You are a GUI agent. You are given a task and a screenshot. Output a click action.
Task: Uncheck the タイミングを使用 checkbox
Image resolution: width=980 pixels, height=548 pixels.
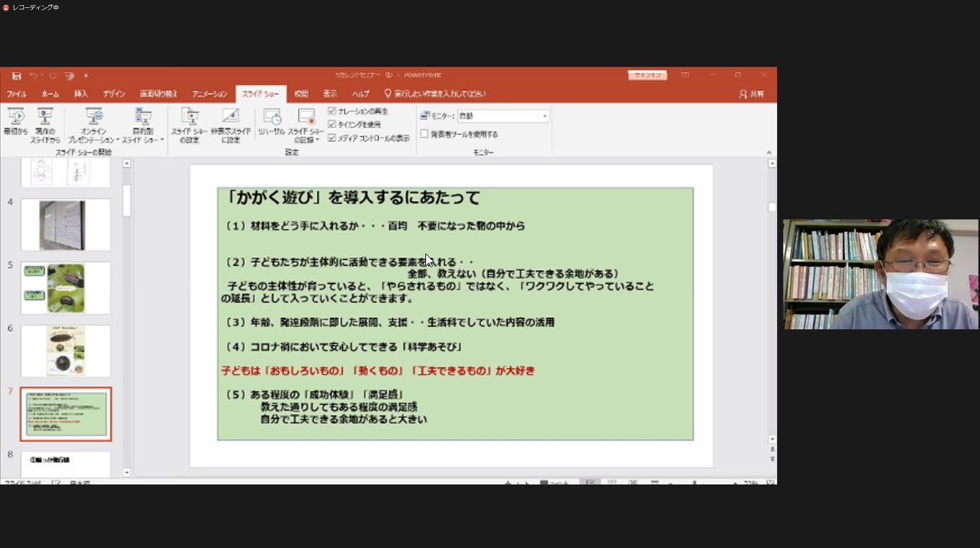click(332, 124)
